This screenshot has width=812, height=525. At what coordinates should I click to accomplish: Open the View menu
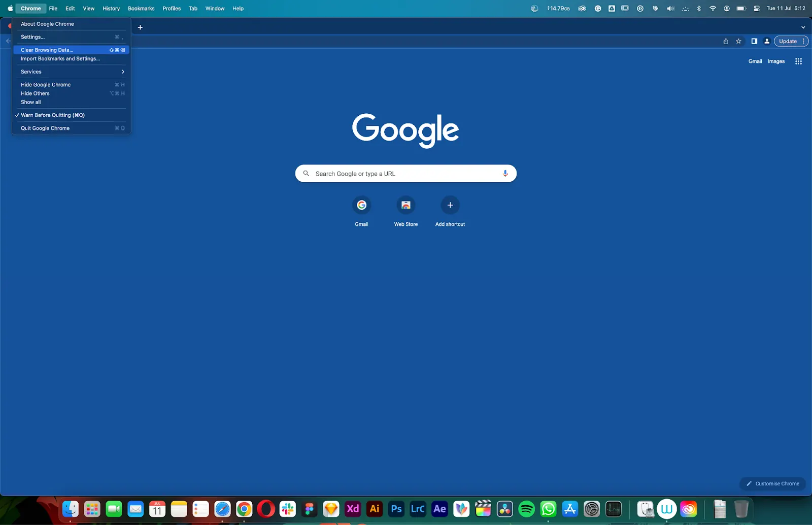click(x=89, y=8)
